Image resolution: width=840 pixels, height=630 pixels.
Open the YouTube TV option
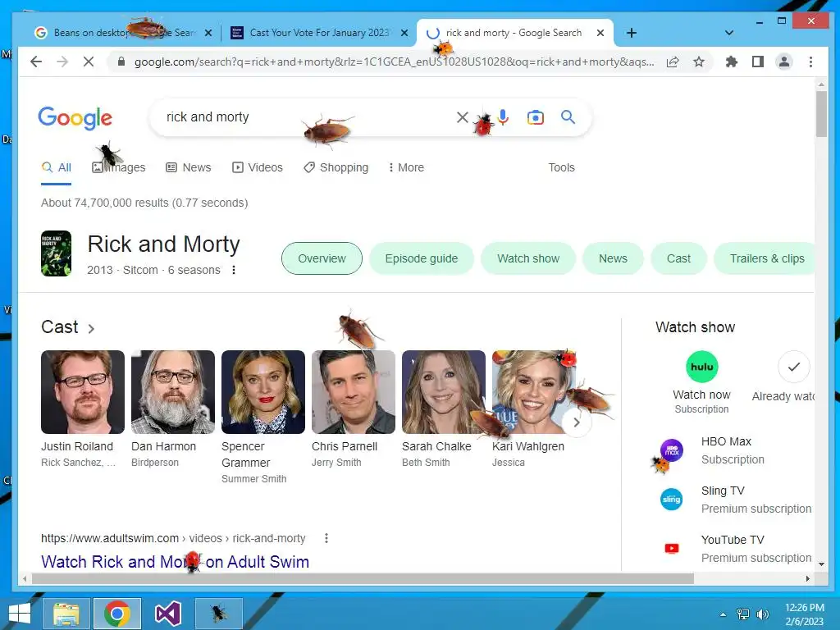pos(734,549)
